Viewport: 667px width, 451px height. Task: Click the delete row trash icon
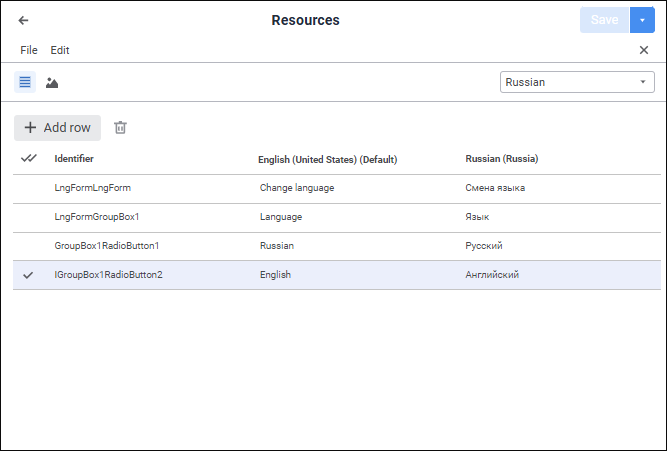pos(120,128)
